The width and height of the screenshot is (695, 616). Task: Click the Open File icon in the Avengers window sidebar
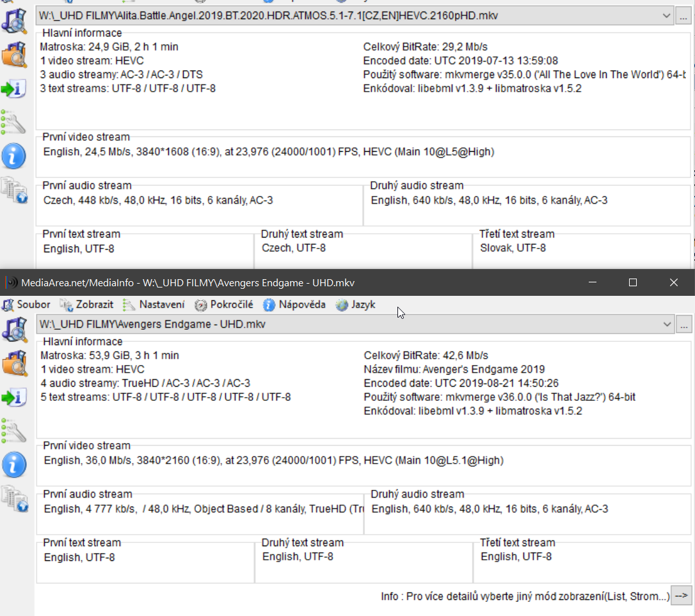(x=15, y=330)
